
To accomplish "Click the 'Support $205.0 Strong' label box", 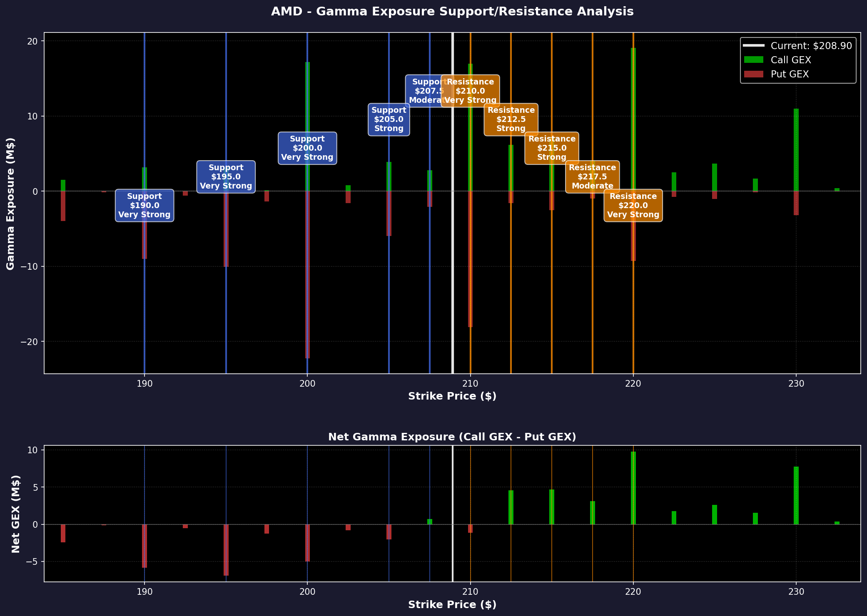I will (389, 119).
